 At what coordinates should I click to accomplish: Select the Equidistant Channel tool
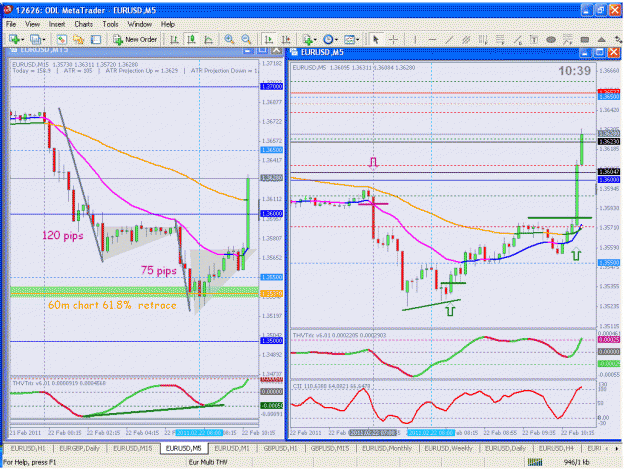pyautogui.click(x=466, y=39)
